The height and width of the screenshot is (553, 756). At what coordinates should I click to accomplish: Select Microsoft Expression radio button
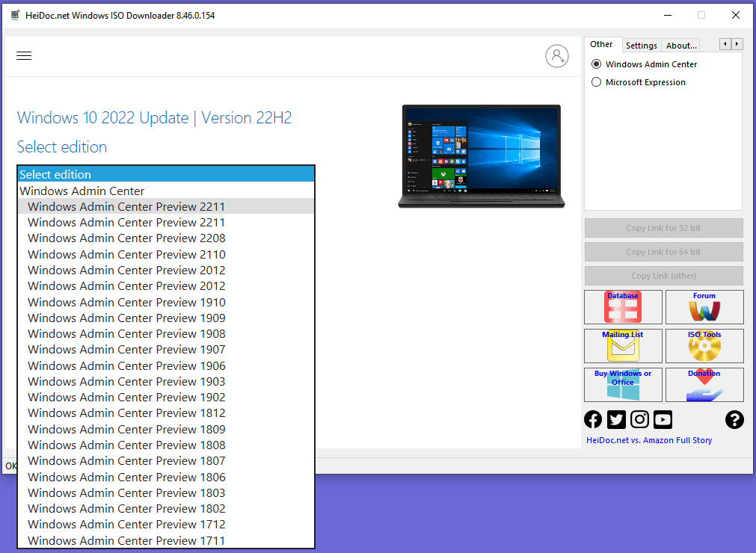(597, 82)
